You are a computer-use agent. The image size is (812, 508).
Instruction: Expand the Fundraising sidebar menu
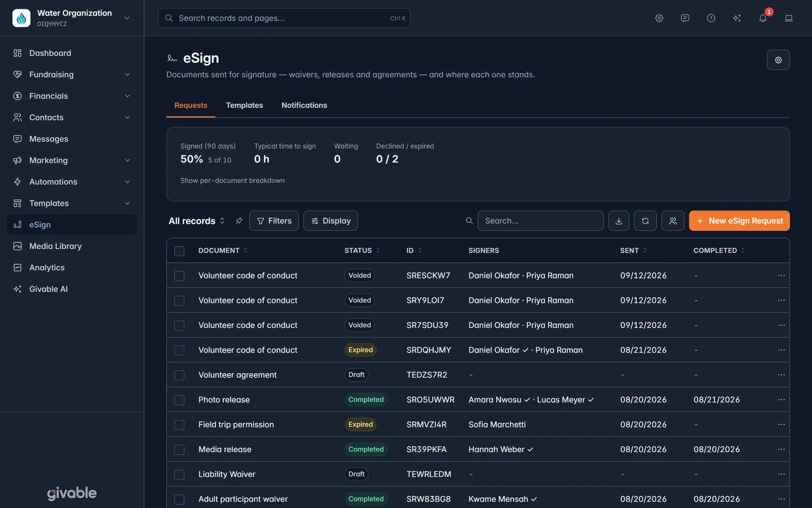point(72,74)
